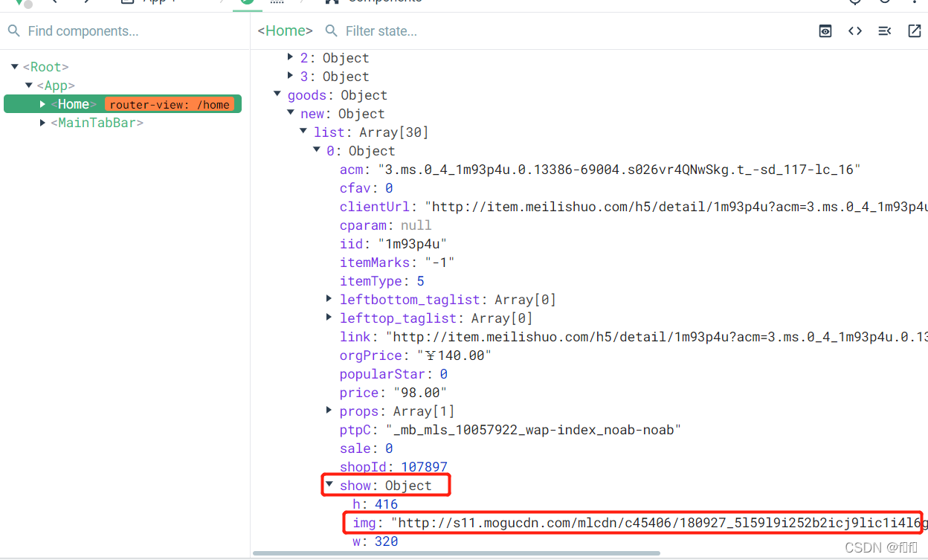Click the <Home> title in inspector header
928x560 pixels.
click(x=285, y=30)
